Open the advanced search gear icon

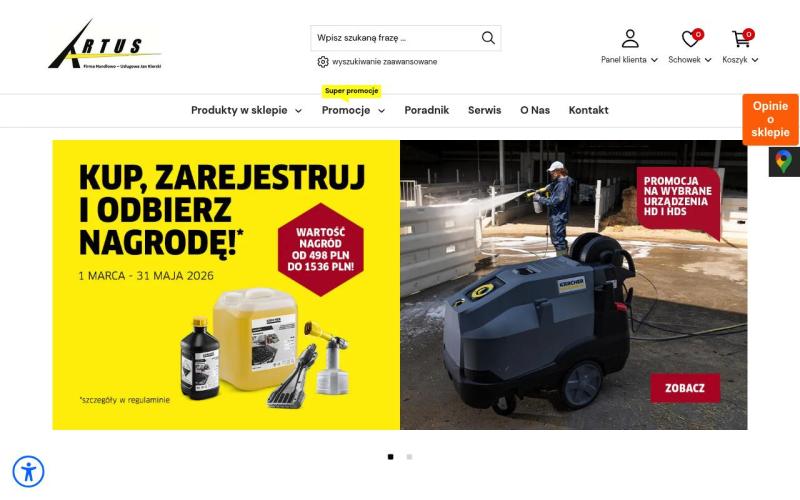[322, 62]
